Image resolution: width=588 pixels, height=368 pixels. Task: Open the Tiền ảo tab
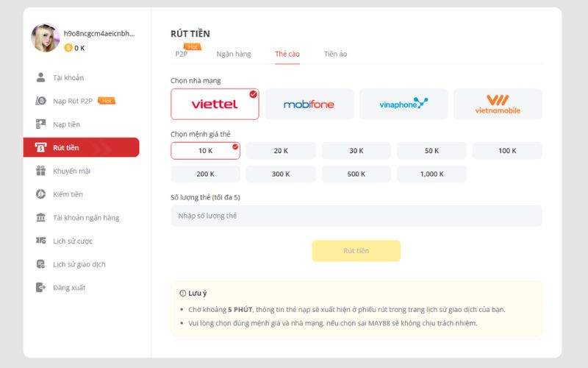click(x=335, y=54)
